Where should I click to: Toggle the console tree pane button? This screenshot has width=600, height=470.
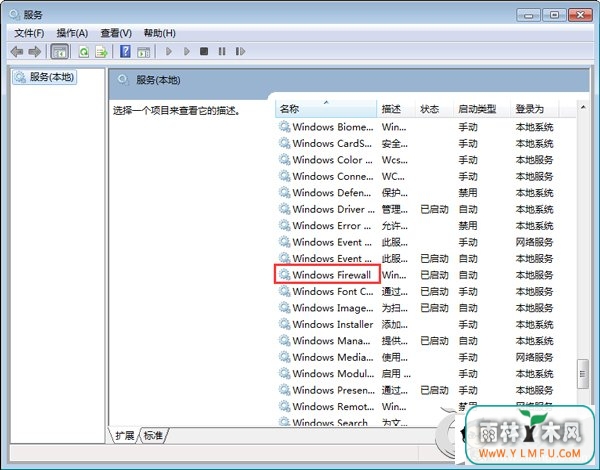coord(60,51)
